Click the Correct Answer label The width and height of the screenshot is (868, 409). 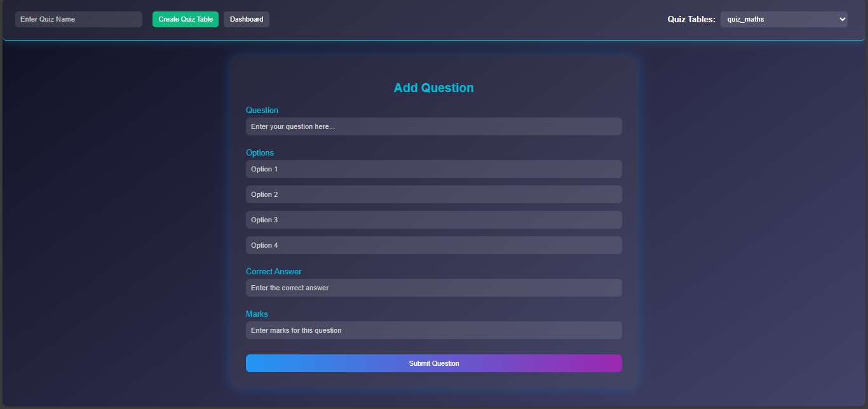pos(273,271)
